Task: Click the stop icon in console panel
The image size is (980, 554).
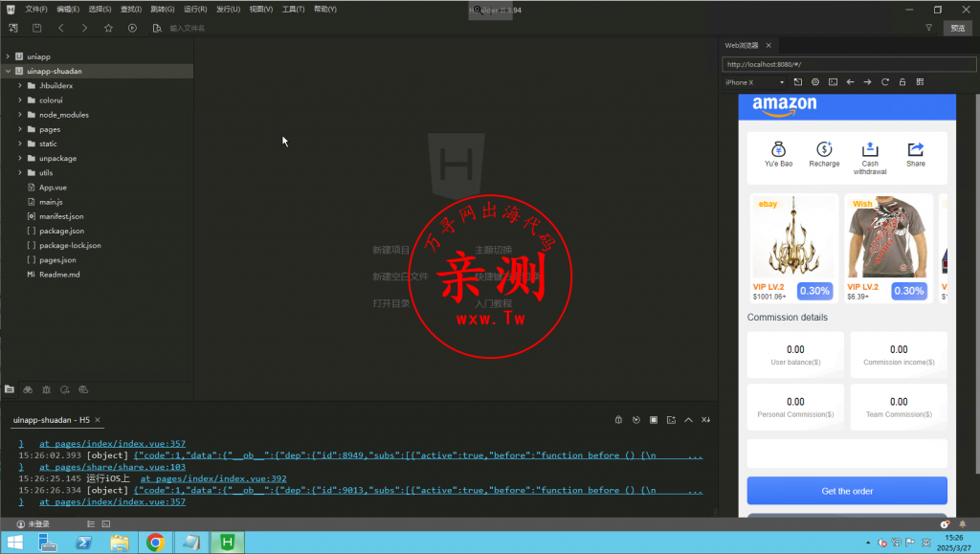Action: tap(654, 420)
